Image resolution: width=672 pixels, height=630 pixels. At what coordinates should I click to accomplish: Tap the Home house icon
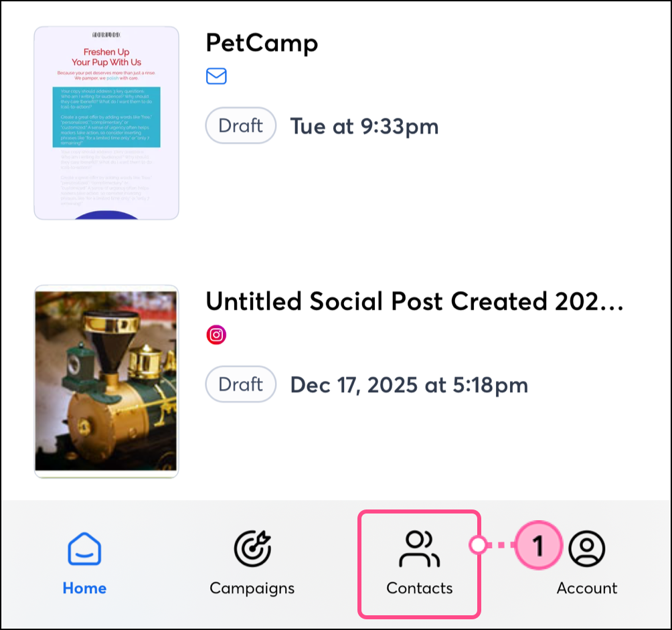[84, 549]
